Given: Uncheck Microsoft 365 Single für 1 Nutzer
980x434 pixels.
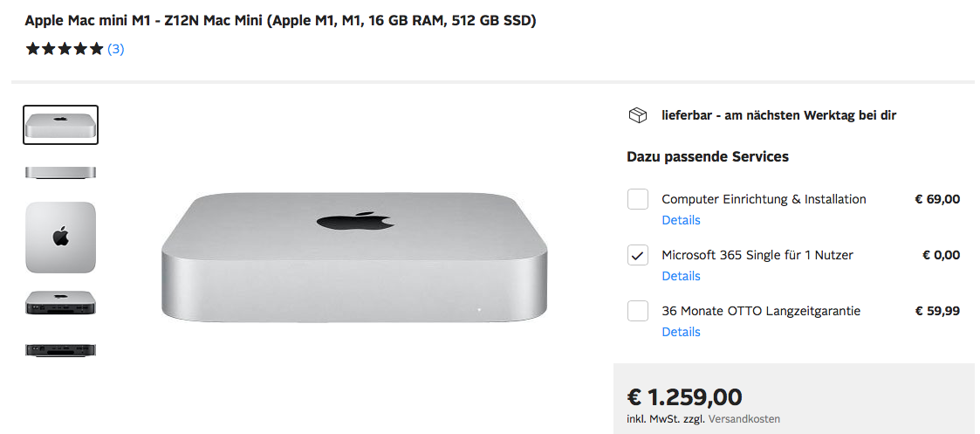Looking at the screenshot, I should tap(638, 255).
